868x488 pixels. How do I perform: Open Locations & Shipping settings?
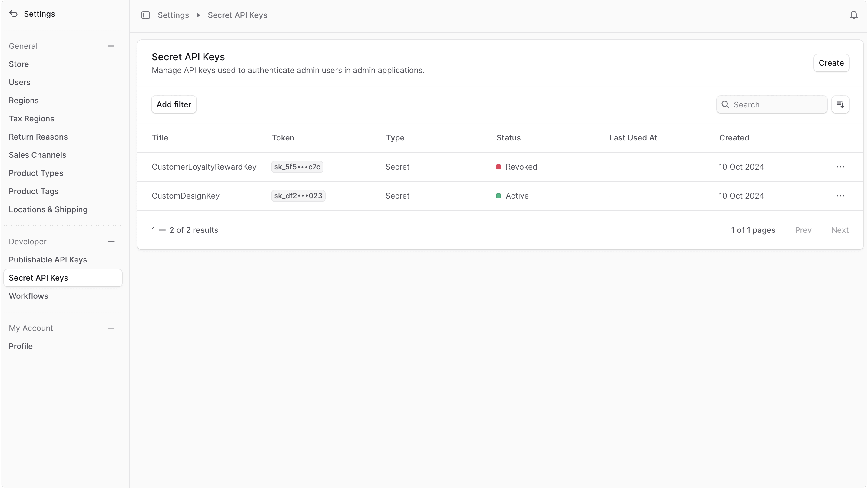tap(48, 209)
